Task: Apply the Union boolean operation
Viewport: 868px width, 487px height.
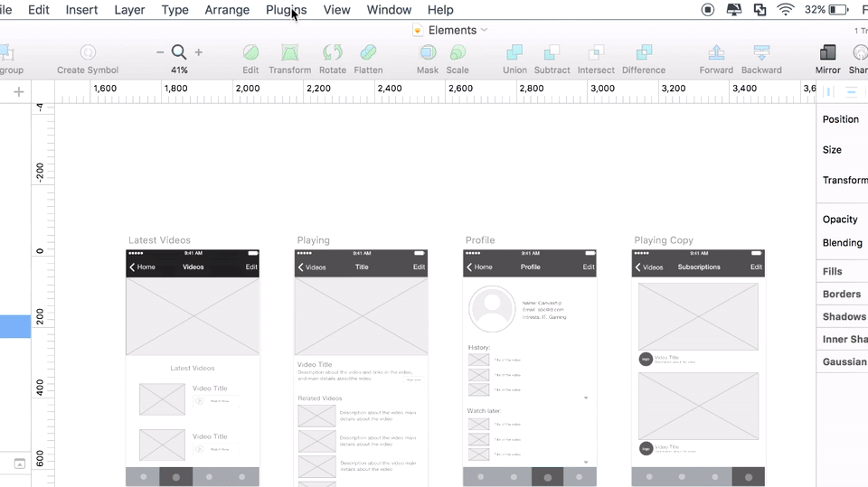Action: coord(514,53)
